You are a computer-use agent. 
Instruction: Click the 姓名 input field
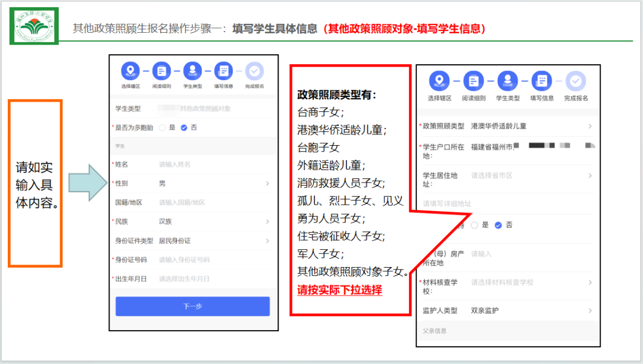pos(213,165)
